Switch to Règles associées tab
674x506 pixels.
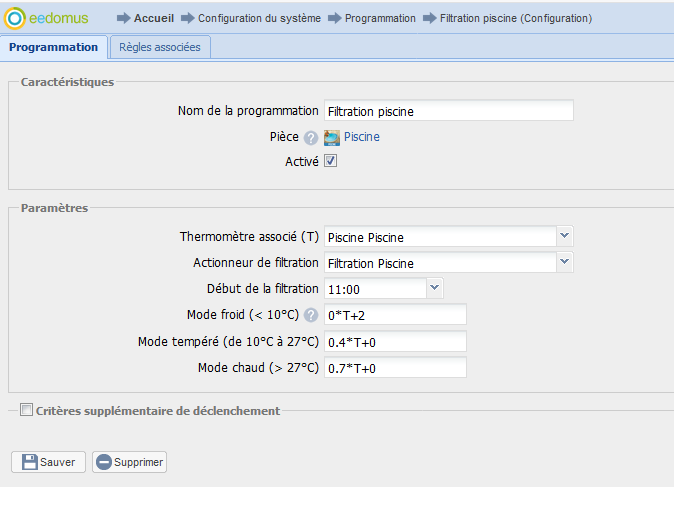(160, 47)
